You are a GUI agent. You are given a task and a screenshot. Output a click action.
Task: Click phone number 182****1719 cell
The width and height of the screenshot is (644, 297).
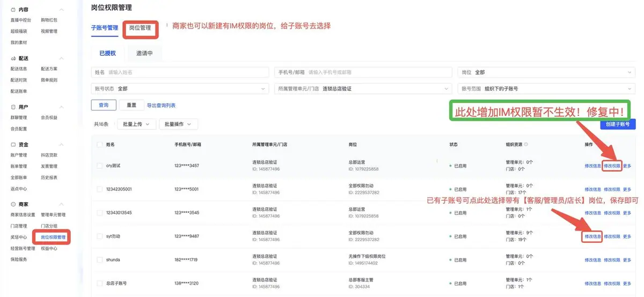186,259
